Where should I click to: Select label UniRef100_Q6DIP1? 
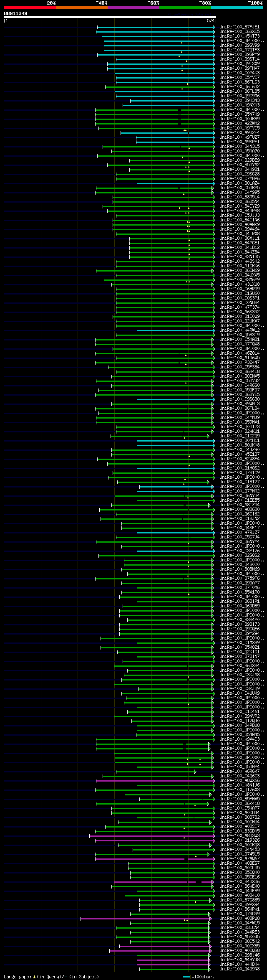click(239, 601)
